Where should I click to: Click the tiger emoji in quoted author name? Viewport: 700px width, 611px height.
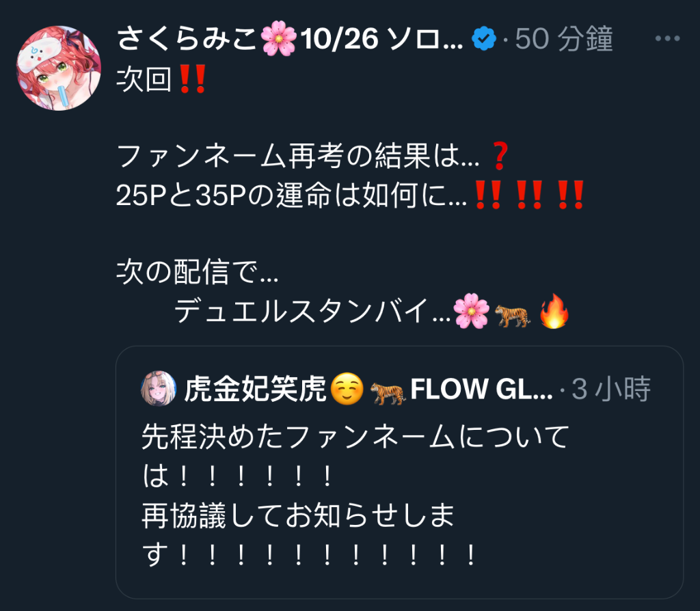(388, 393)
